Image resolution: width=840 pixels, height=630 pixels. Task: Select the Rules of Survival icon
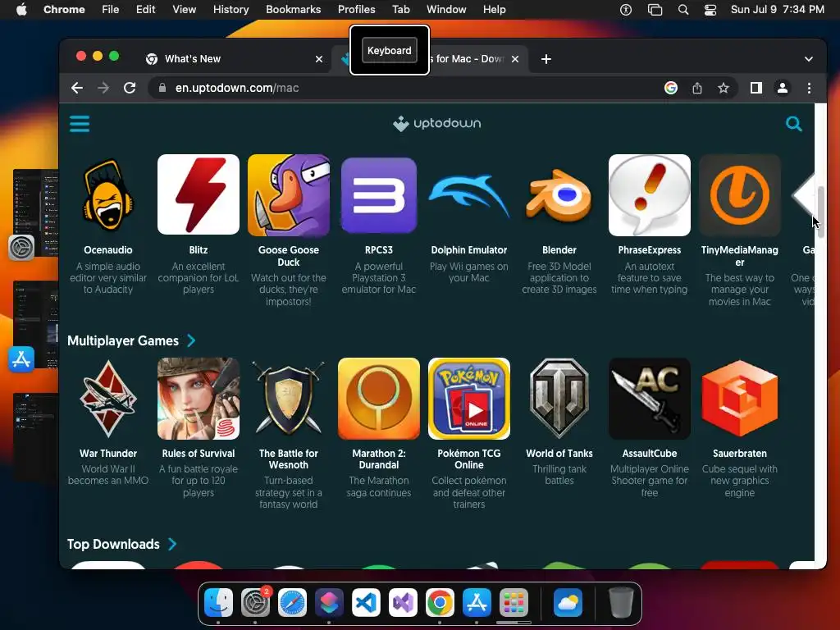tap(199, 399)
